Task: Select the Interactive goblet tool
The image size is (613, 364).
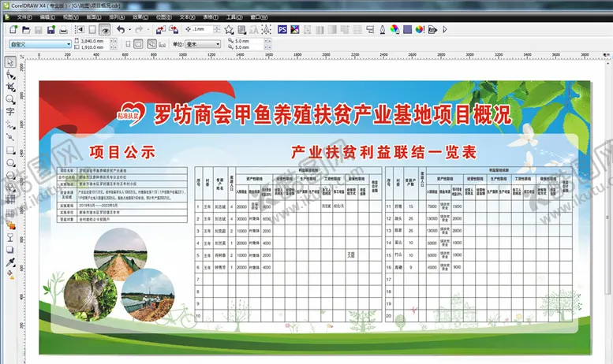Action: [x=10, y=237]
